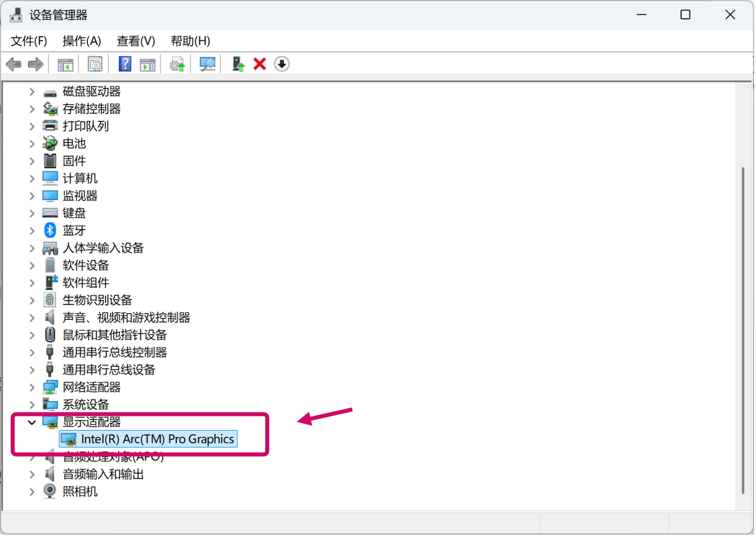The height and width of the screenshot is (537, 756).
Task: Click the keyboard icon beside 键盘
Action: click(x=50, y=213)
